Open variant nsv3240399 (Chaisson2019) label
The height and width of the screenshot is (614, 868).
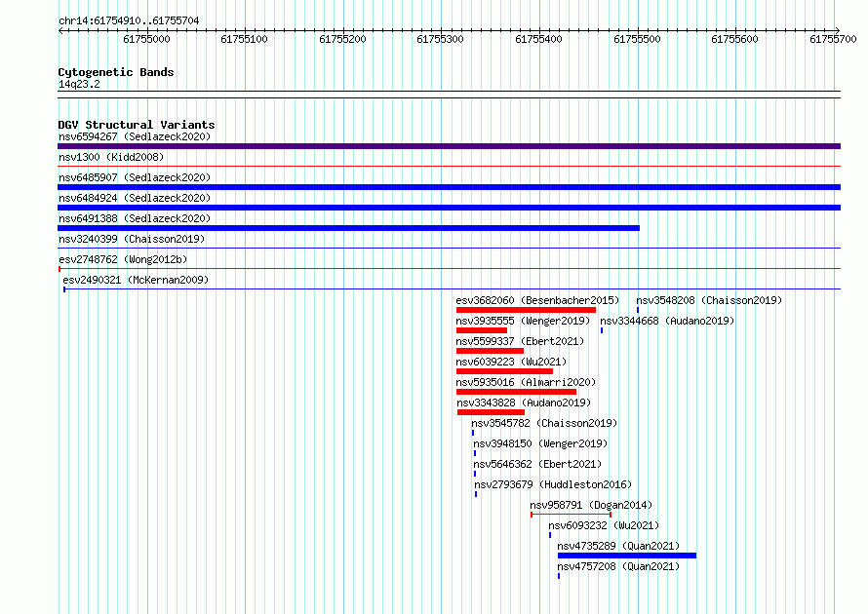pos(132,239)
